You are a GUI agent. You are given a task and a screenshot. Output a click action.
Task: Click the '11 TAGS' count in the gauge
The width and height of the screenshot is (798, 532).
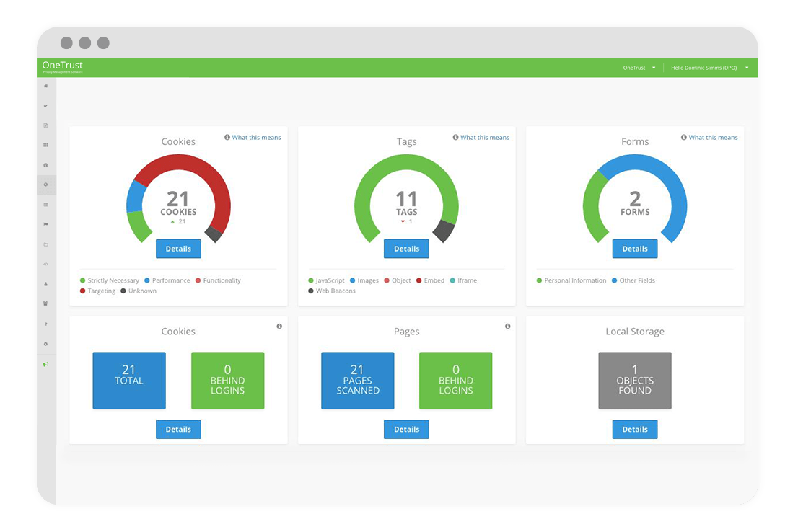(x=407, y=203)
